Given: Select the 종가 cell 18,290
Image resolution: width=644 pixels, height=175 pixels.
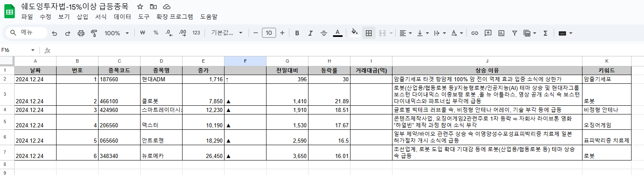Looking at the screenshot, I should pyautogui.click(x=203, y=136).
